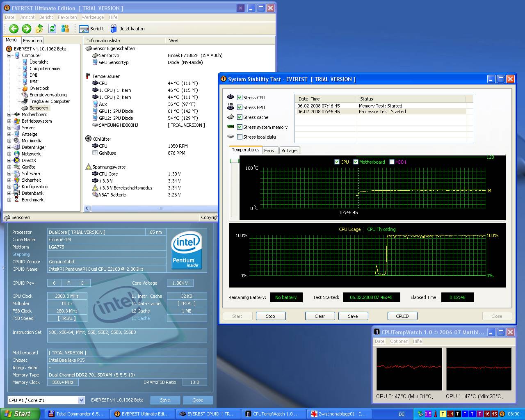Click the DE language indicator in taskbar
Image resolution: width=525 pixels, height=420 pixels.
click(x=402, y=414)
